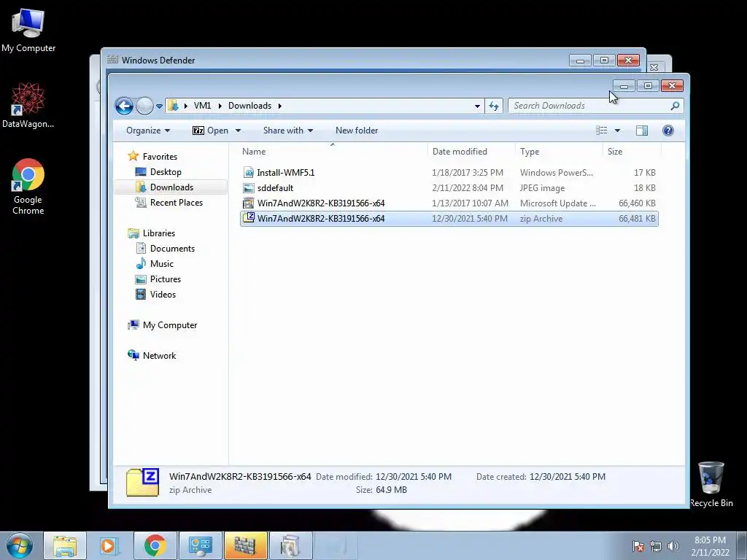This screenshot has height=560, width=747.
Task: Click the network icon in system tray
Action: coord(656,546)
